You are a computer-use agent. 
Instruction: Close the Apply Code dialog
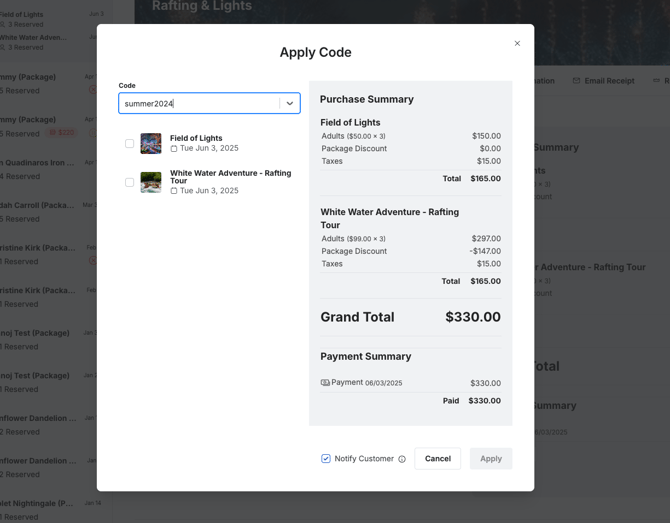coord(517,44)
